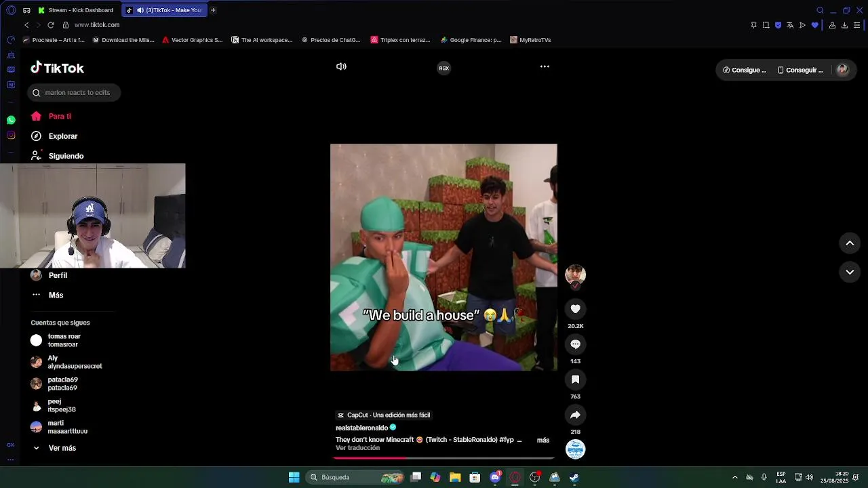Open WhatsApp in the browser sidebar
Image resolution: width=868 pixels, height=488 pixels.
coord(11,120)
